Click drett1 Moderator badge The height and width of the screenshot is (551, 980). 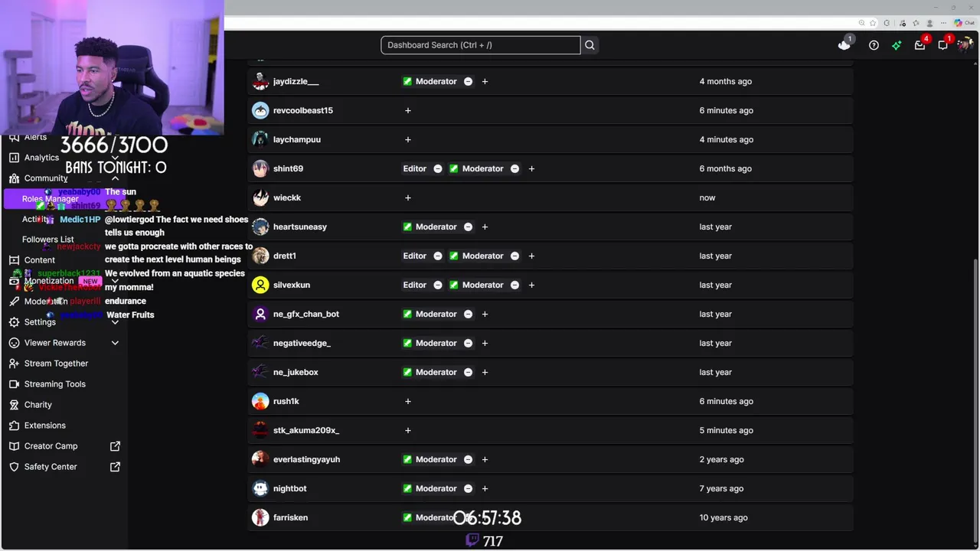tap(476, 256)
